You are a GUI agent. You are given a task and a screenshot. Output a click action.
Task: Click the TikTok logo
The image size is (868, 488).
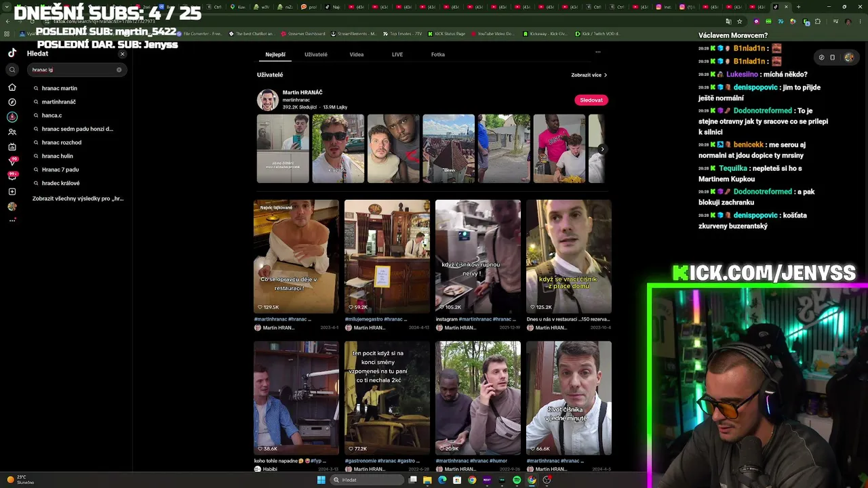12,53
